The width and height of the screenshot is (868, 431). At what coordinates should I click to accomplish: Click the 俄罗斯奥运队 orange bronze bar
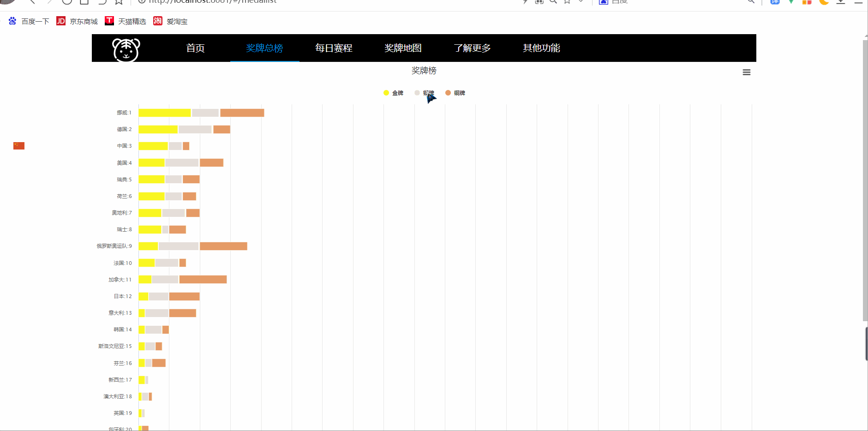tap(223, 246)
